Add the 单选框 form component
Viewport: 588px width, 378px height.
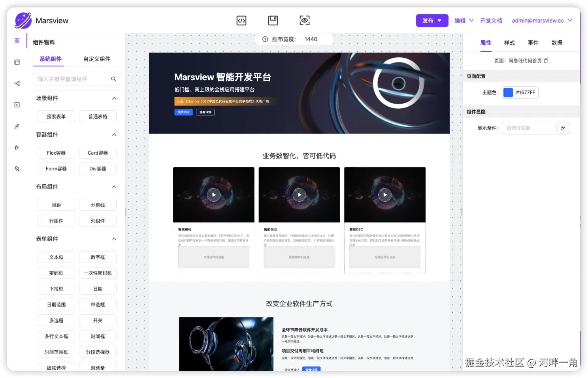tap(98, 305)
